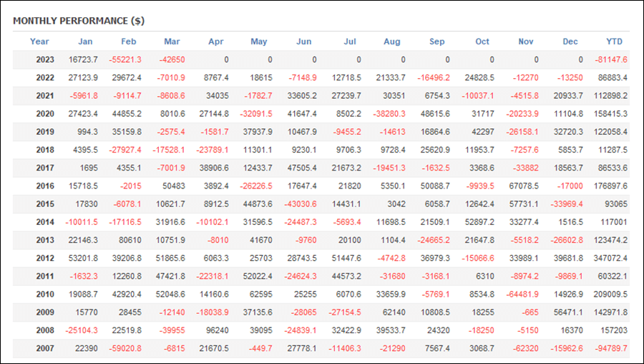644x364 pixels.
Task: Select the May column header
Action: tap(259, 42)
